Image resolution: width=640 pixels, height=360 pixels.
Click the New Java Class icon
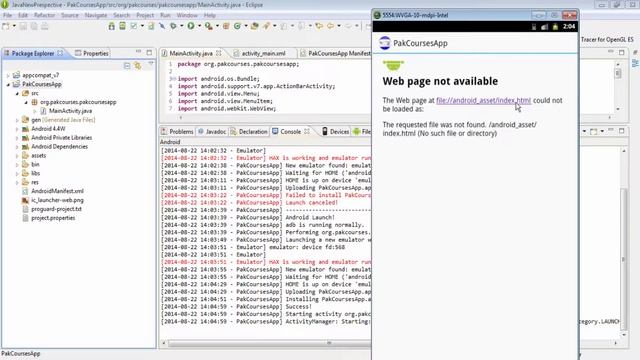click(237, 26)
